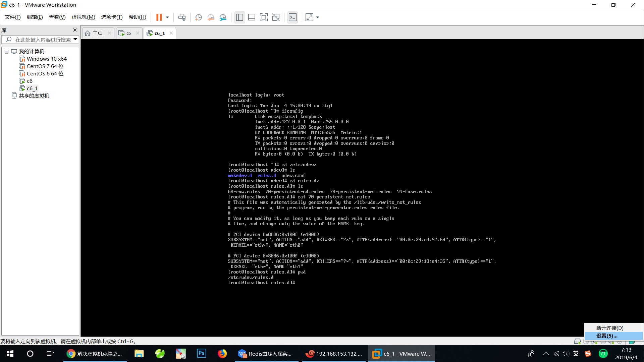Viewport: 644px width, 362px height.
Task: Enter full screen mode
Action: click(264, 17)
